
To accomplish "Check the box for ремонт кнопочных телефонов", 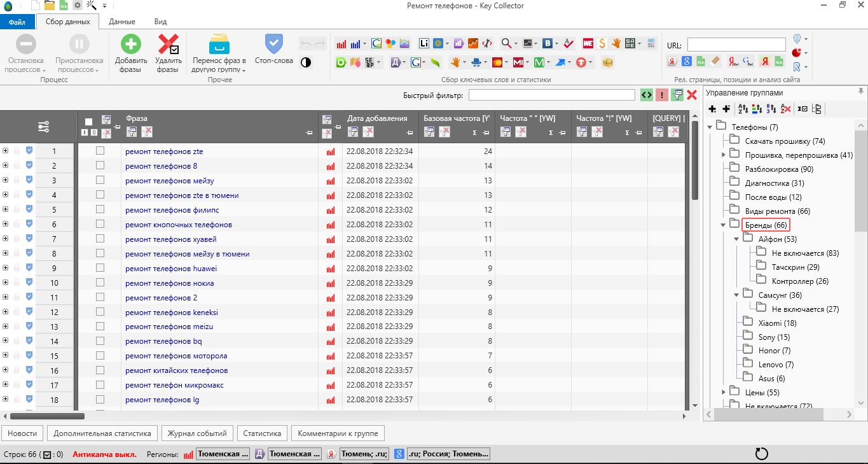I will pos(100,224).
